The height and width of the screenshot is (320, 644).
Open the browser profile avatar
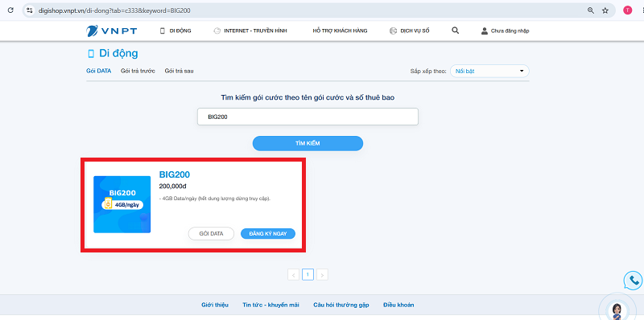tap(627, 10)
